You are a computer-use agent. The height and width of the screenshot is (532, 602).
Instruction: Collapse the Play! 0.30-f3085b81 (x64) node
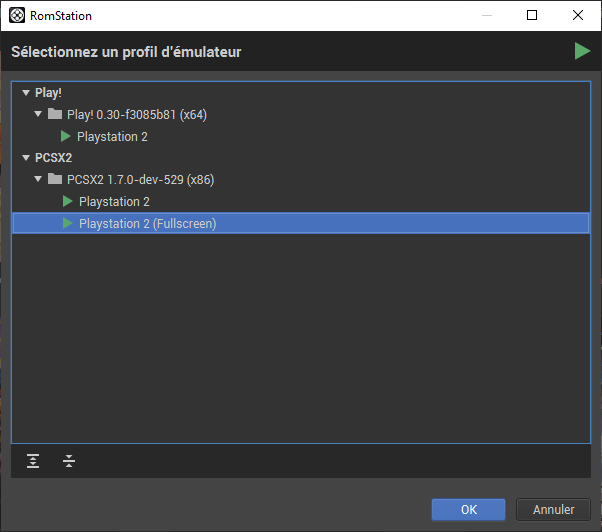point(38,115)
